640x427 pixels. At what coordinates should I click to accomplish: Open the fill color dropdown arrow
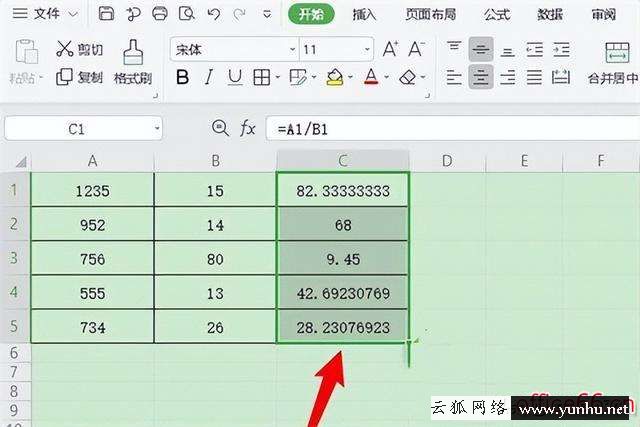[x=351, y=77]
